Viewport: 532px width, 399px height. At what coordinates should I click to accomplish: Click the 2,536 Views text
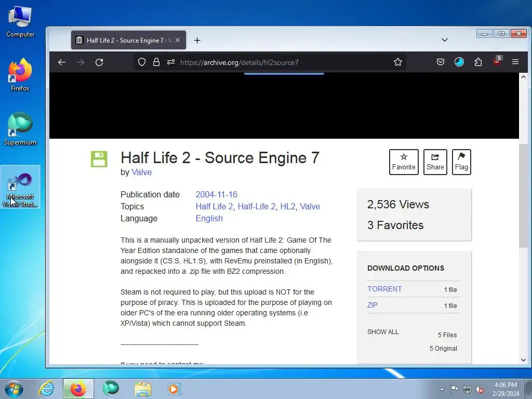click(398, 204)
